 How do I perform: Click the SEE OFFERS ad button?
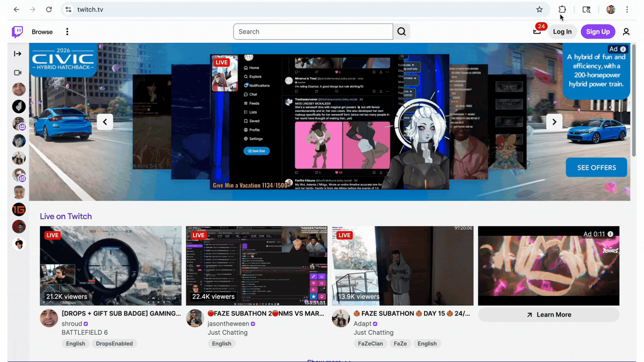click(596, 168)
